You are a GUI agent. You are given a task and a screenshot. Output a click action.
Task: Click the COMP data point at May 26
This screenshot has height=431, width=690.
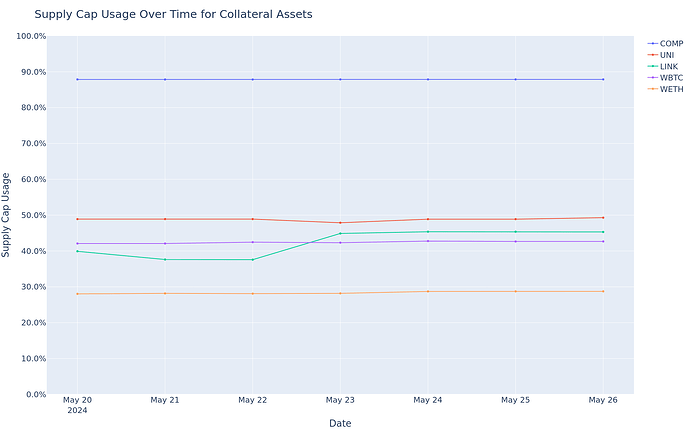click(603, 79)
